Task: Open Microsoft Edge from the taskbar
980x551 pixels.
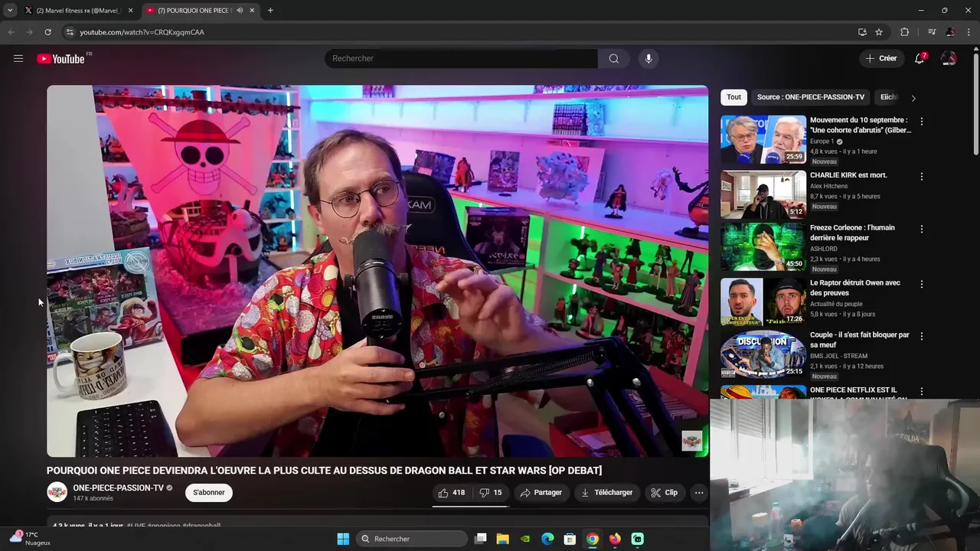Action: 547,539
